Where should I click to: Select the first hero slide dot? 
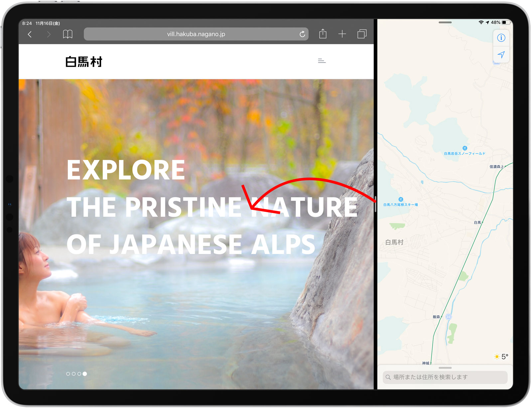[68, 374]
